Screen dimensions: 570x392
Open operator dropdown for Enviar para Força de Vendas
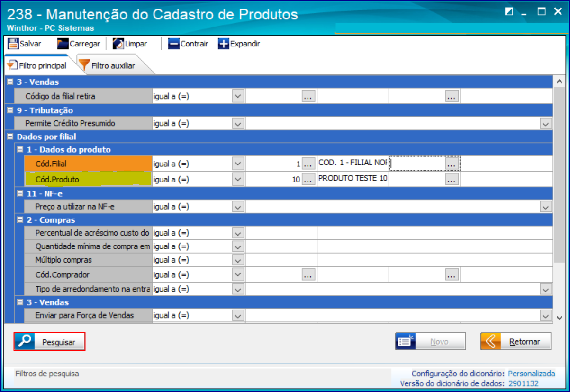(238, 315)
